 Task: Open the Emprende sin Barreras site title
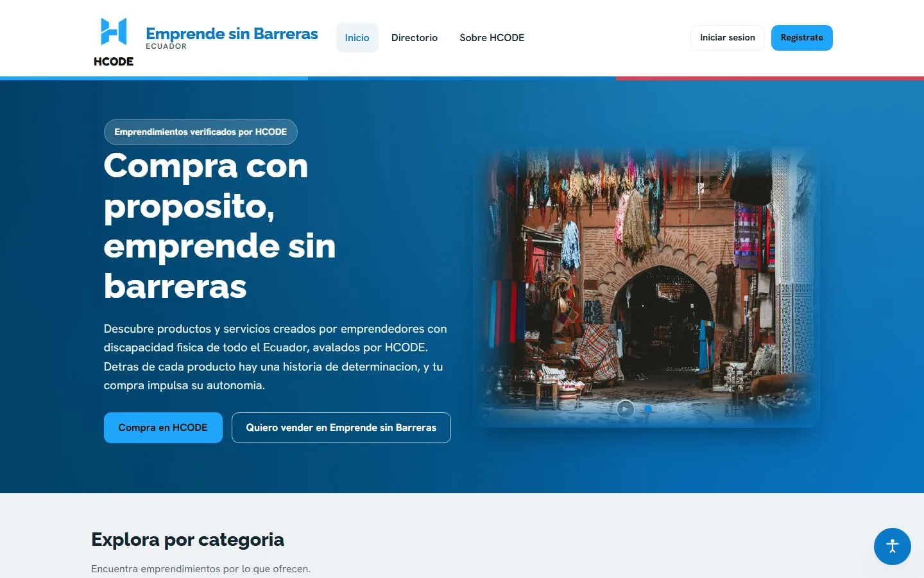[x=232, y=33]
